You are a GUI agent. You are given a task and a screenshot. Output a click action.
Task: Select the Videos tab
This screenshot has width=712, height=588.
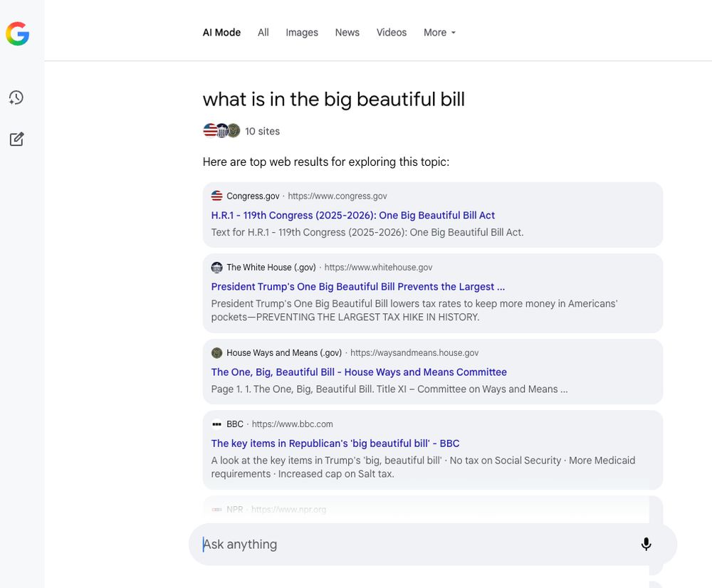point(392,33)
